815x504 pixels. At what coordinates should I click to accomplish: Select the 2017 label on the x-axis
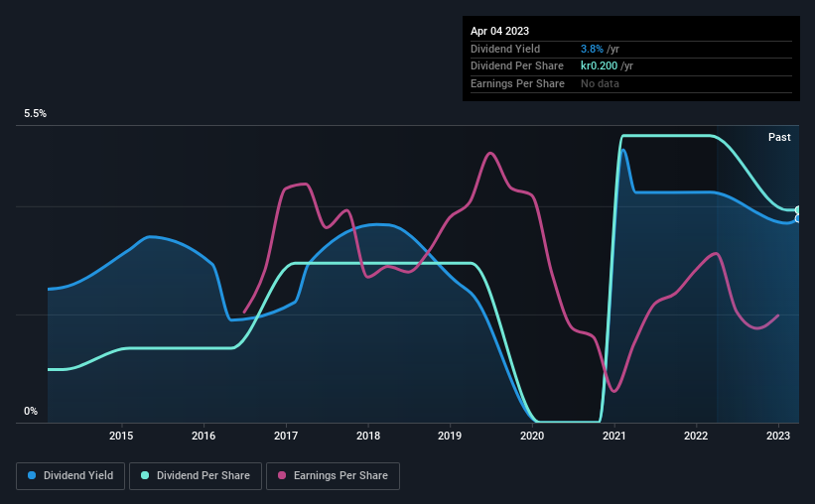[x=286, y=436]
